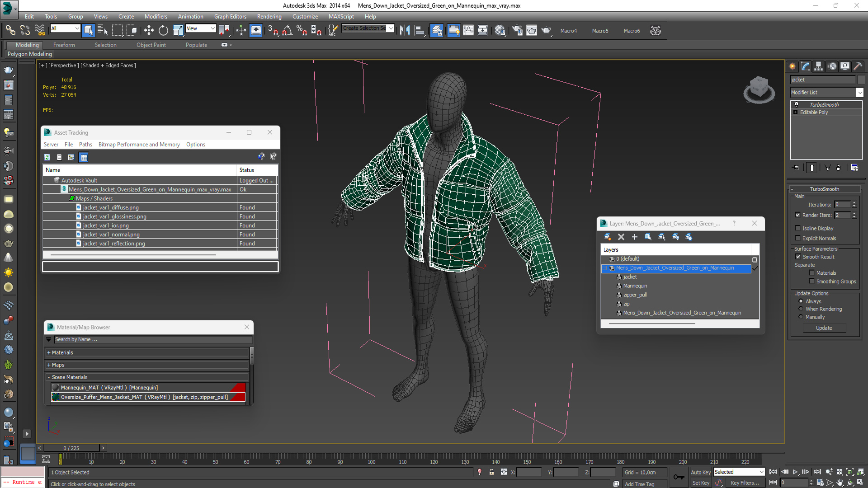This screenshot has width=868, height=488.
Task: Select the When Rendering update option
Action: [801, 309]
